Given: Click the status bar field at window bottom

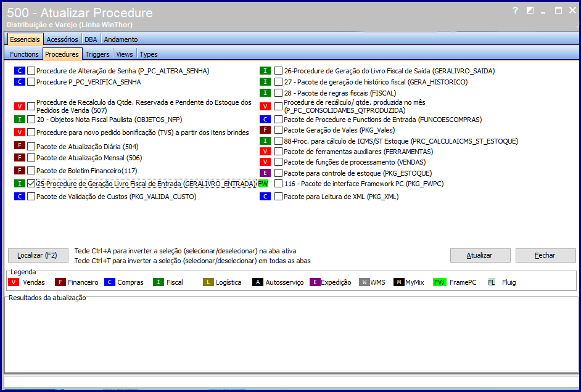Looking at the screenshot, I should [291, 382].
